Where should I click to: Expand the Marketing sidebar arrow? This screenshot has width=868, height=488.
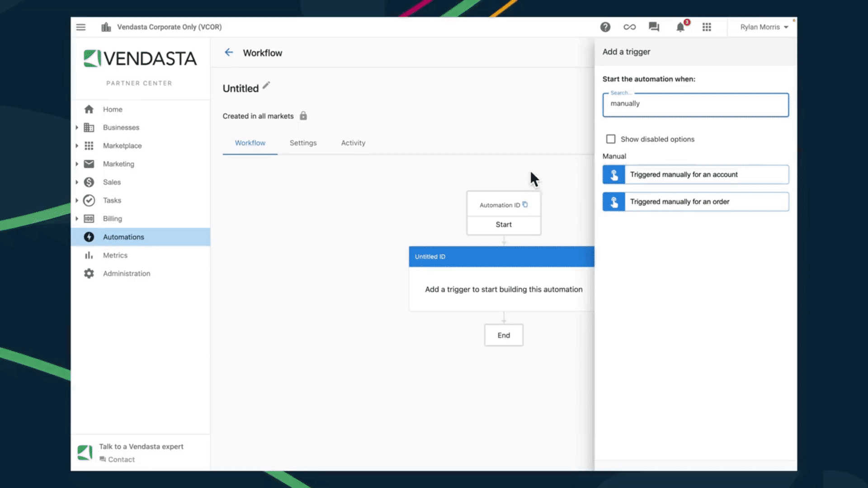77,164
